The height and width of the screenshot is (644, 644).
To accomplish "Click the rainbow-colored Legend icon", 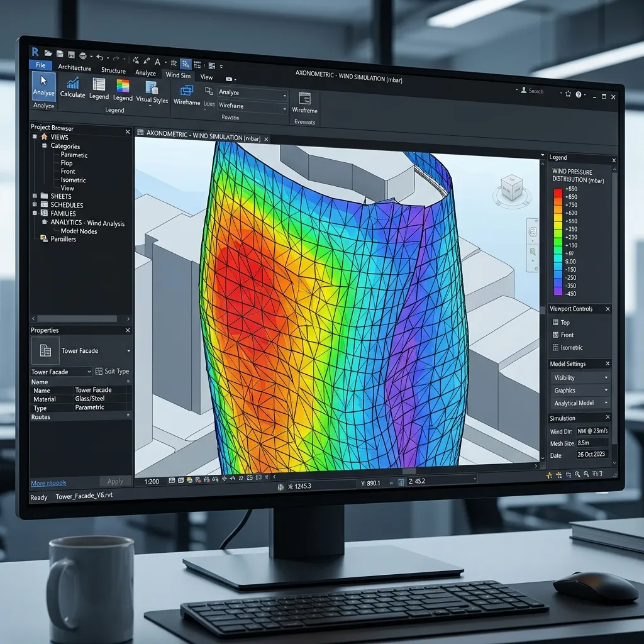I will click(x=123, y=86).
